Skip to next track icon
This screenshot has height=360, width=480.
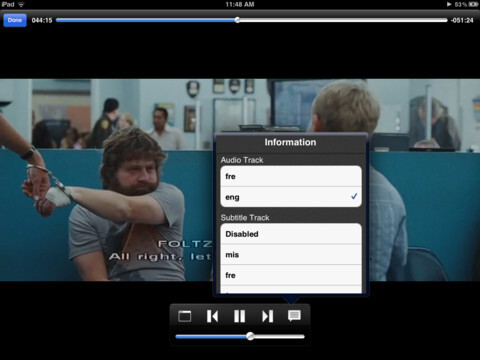[267, 316]
